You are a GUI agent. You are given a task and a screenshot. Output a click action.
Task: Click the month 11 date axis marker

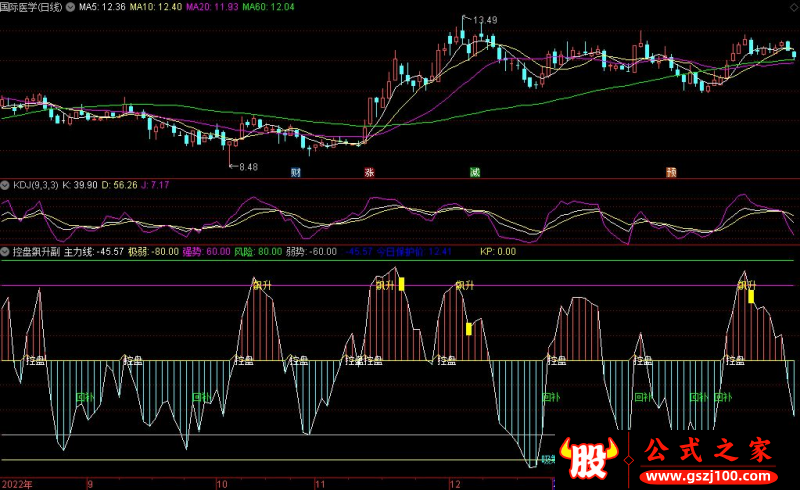click(x=320, y=484)
